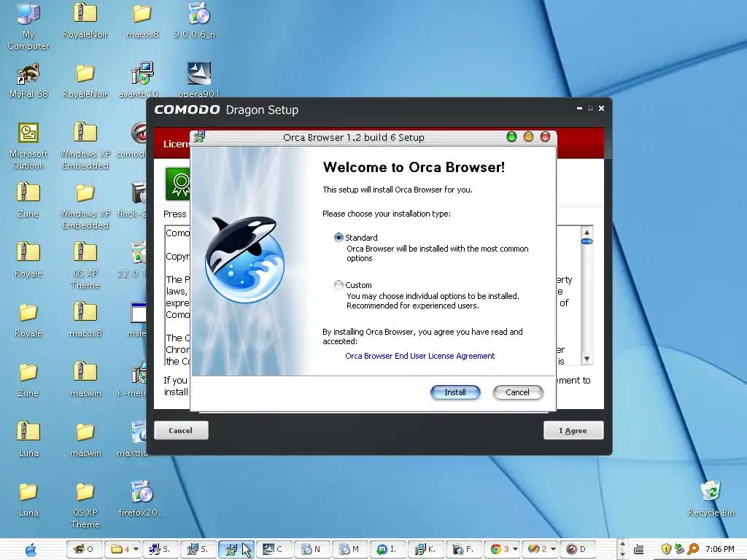
Task: Choose the Custom installation option
Action: (338, 285)
